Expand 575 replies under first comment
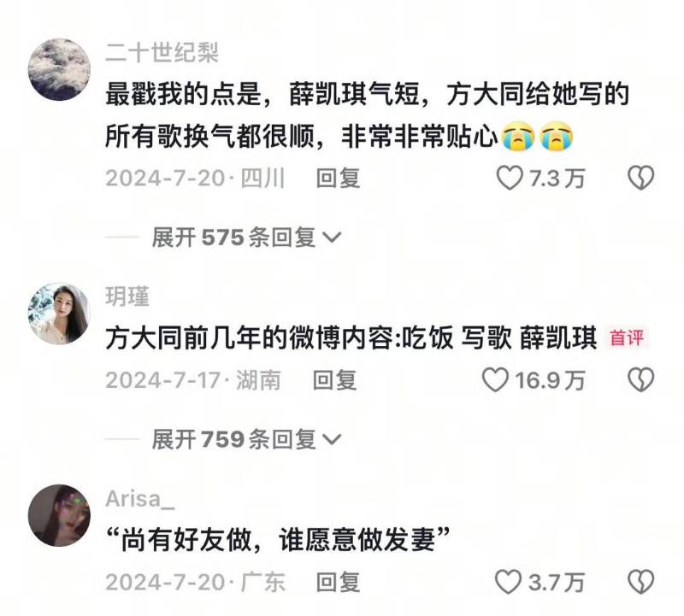The width and height of the screenshot is (684, 616). coord(246,238)
